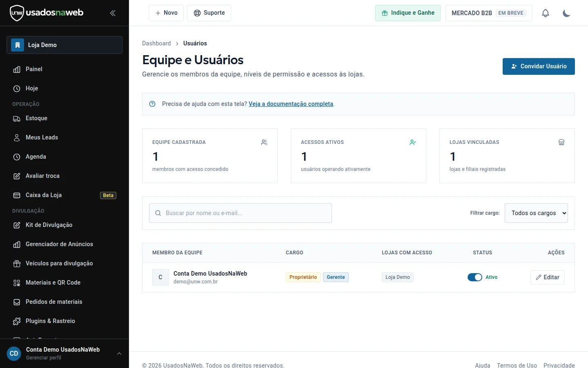
Task: Select Gerenciador de Anúncios menu item
Action: [x=65, y=245]
